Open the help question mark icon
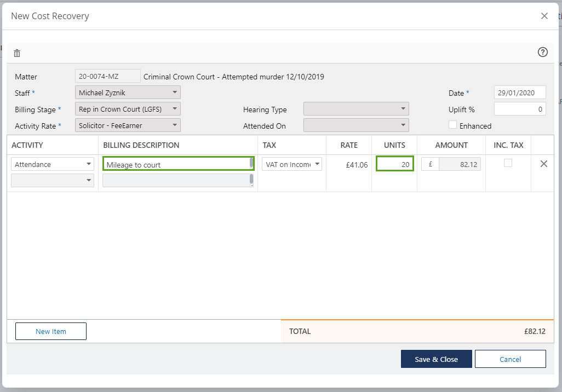 pos(542,53)
